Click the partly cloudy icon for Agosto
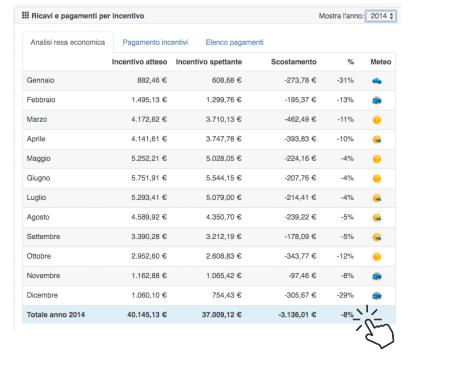The image size is (453, 373). click(377, 217)
